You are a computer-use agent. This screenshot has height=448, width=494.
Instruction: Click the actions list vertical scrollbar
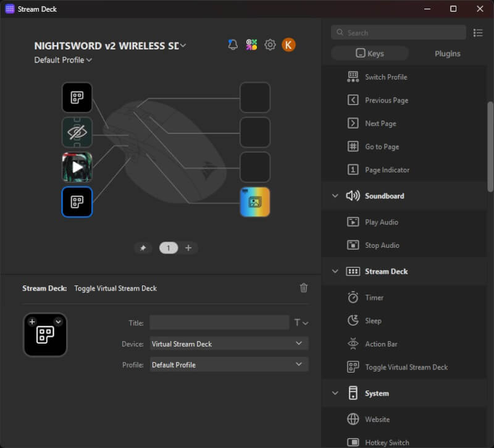[x=490, y=146]
